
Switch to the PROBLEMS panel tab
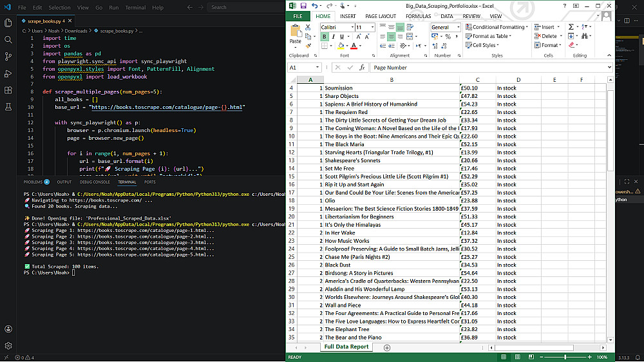click(33, 182)
